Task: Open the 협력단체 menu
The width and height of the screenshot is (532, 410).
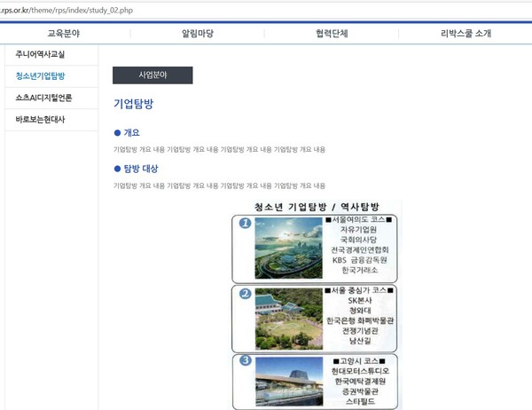Action: pos(332,34)
